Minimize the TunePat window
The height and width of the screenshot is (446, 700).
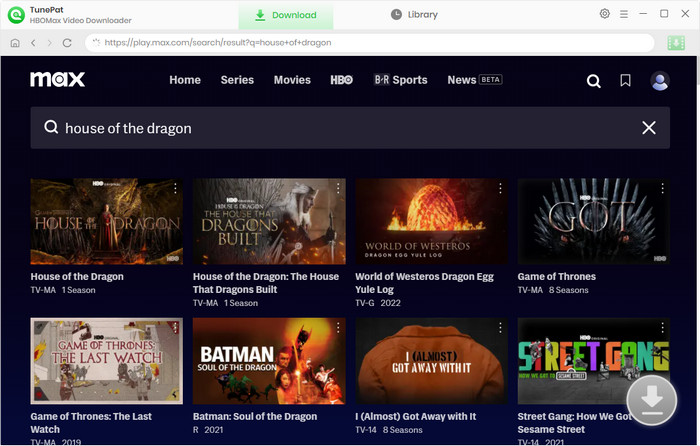click(x=643, y=14)
